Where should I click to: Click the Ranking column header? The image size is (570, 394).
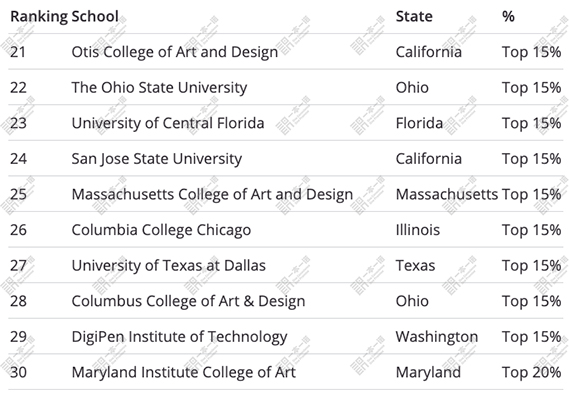[x=39, y=17]
